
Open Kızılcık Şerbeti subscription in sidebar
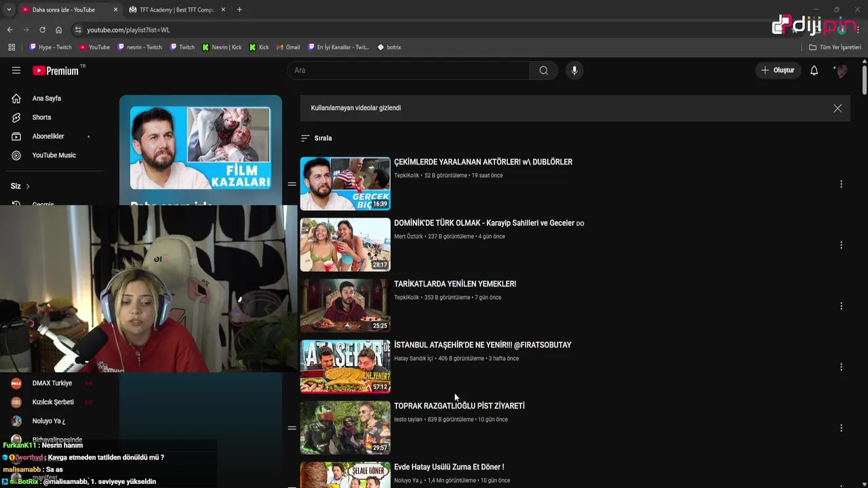(x=53, y=402)
